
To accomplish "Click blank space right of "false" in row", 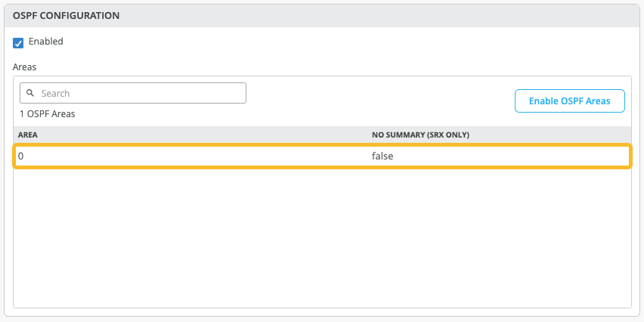I will [514, 156].
